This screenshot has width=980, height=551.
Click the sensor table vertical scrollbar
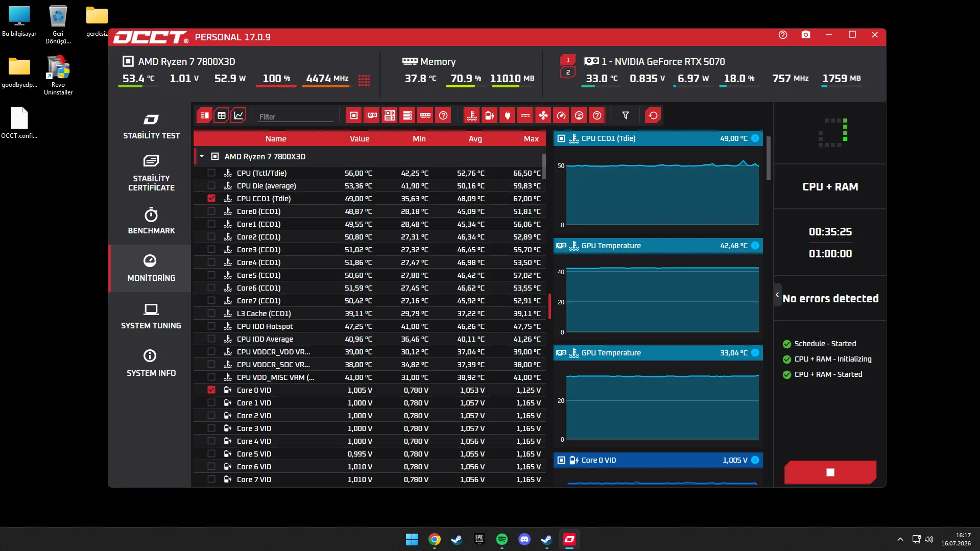click(544, 166)
